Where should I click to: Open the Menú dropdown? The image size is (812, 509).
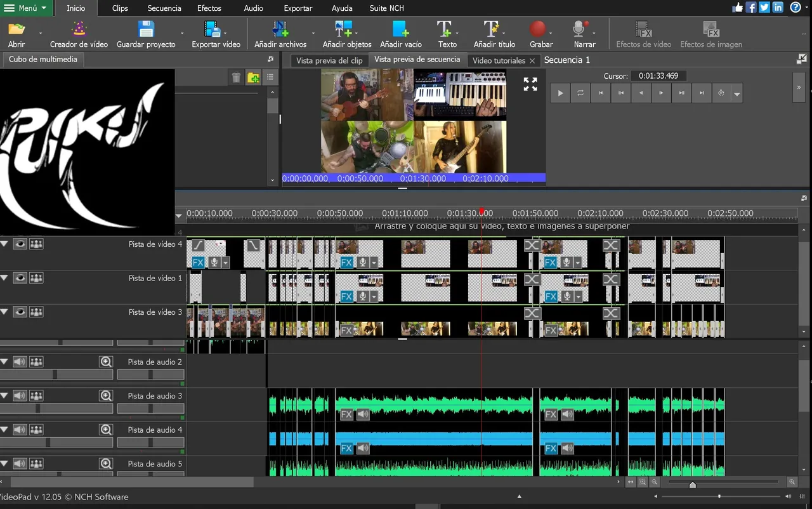(x=25, y=8)
